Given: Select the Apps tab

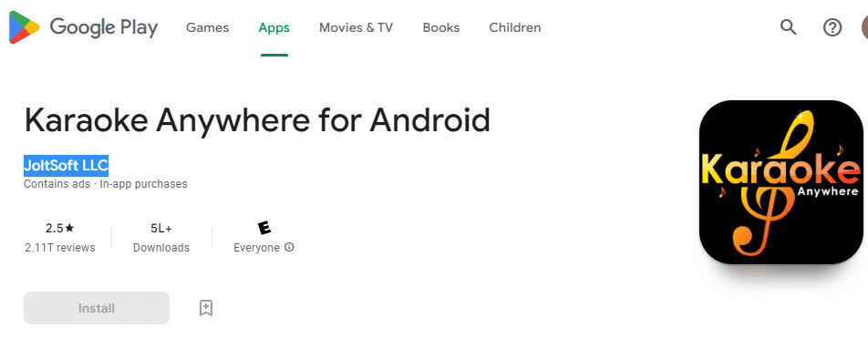Looking at the screenshot, I should point(274,27).
